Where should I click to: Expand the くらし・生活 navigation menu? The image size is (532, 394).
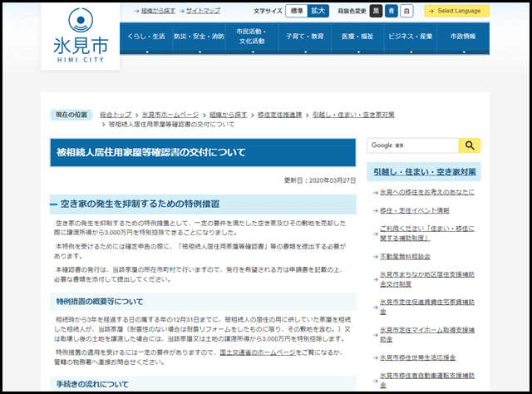click(x=145, y=37)
